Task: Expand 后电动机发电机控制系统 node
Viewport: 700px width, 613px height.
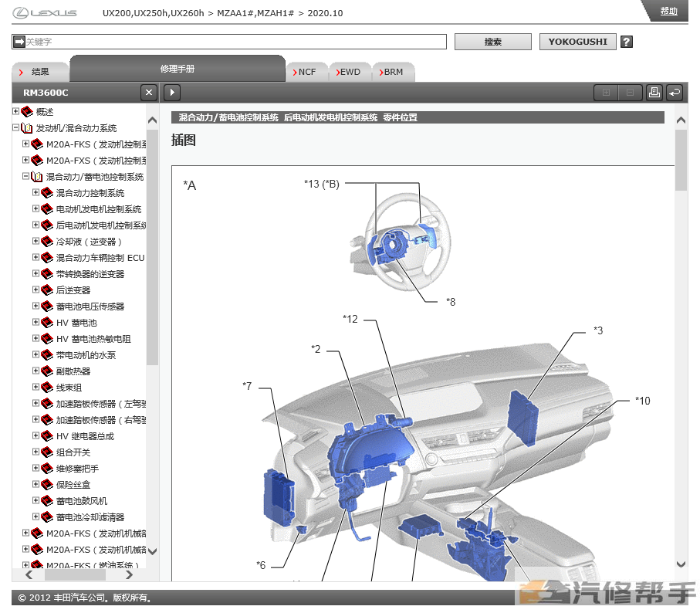Action: [36, 225]
